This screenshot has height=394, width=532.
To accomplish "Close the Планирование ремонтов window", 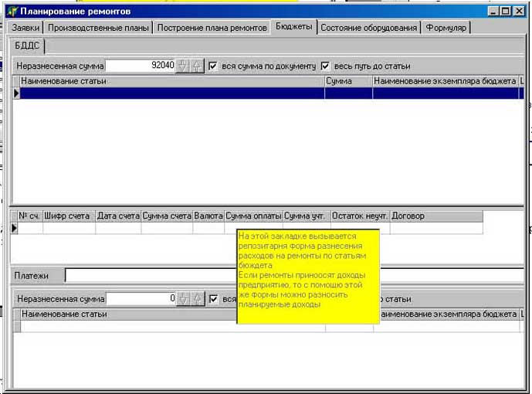I will [519, 11].
